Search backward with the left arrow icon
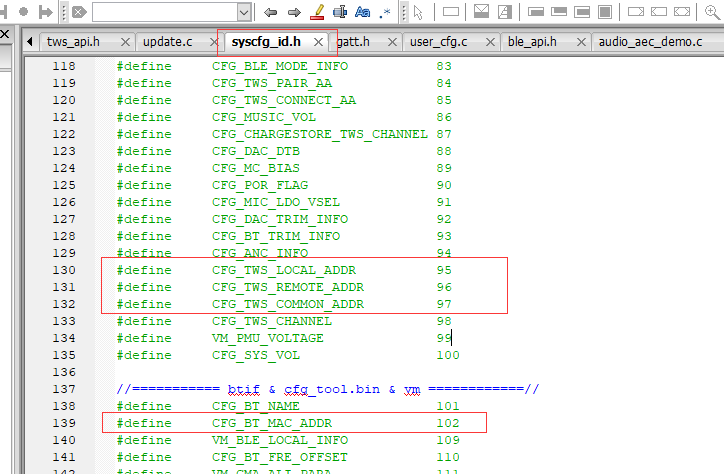The height and width of the screenshot is (474, 724). tap(270, 12)
